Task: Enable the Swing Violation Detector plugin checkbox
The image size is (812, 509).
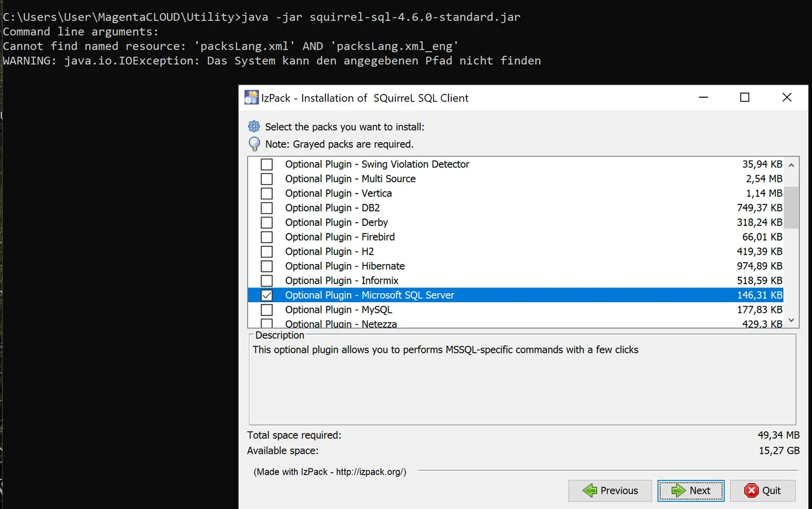Action: tap(267, 164)
